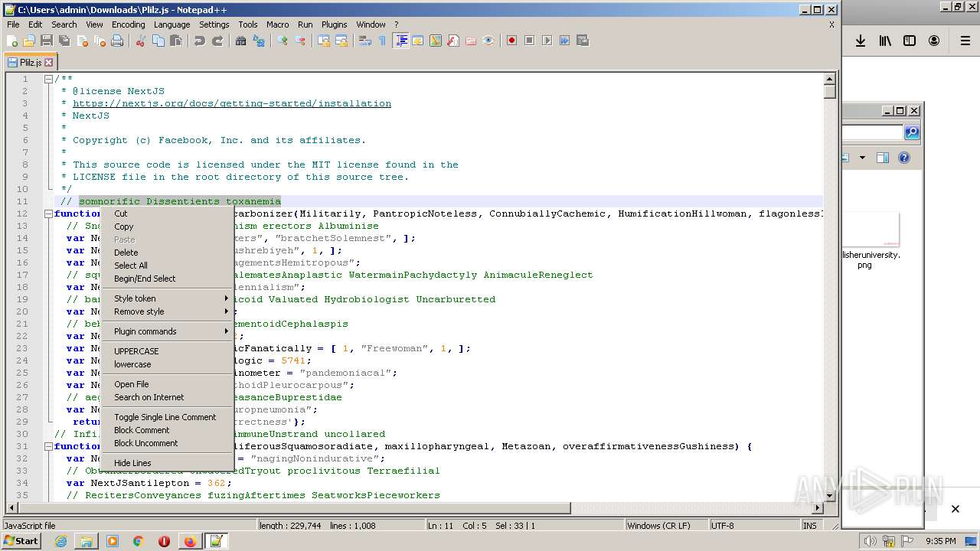Choose Search on Internet from context menu
This screenshot has height=551, width=980.
167,397
